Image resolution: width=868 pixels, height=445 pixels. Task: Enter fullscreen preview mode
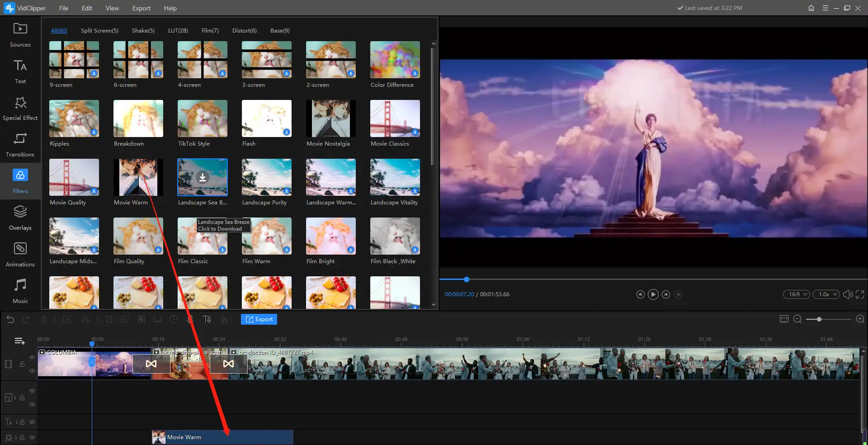tap(860, 294)
